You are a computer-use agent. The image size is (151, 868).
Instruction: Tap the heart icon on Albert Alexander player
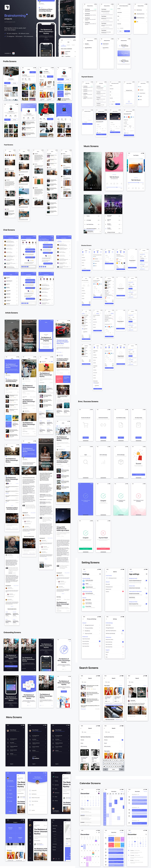pyautogui.click(x=86, y=185)
